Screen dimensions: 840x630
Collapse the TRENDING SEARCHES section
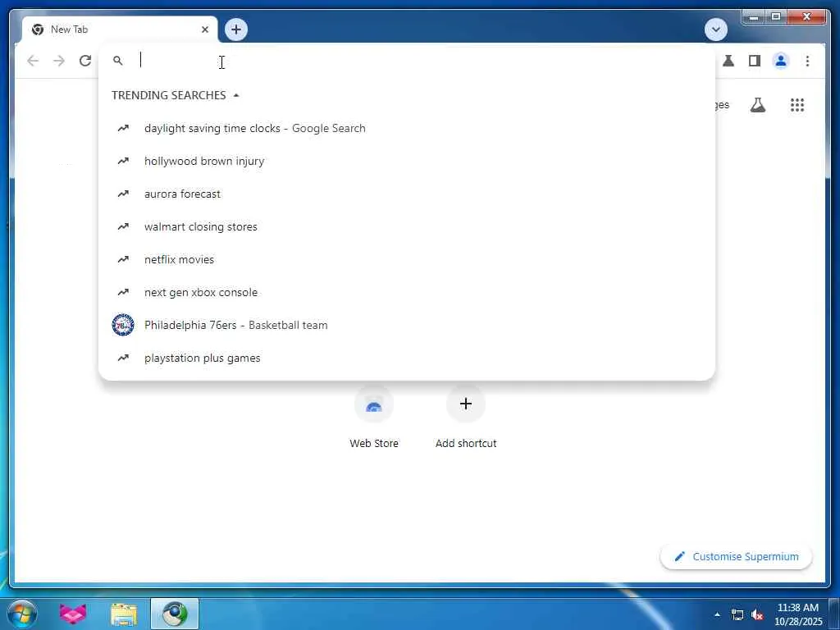pyautogui.click(x=176, y=95)
